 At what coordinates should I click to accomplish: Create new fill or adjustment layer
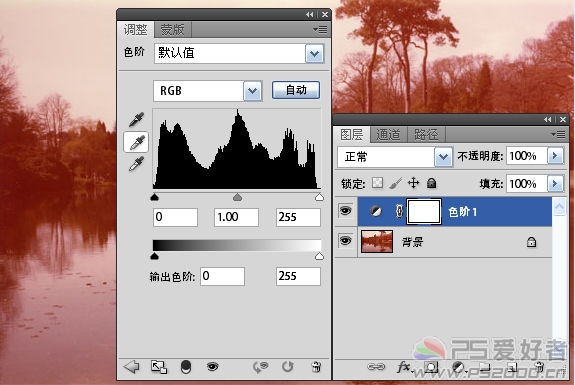coord(458,367)
